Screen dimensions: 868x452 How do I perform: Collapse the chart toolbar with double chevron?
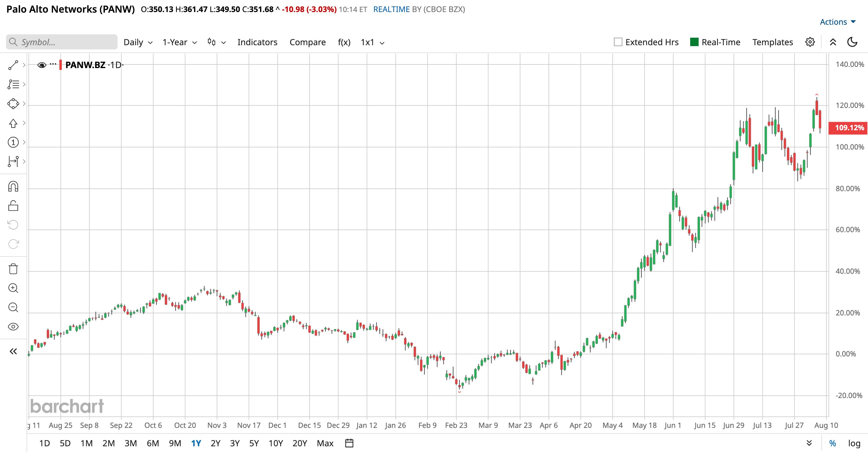[x=833, y=42]
